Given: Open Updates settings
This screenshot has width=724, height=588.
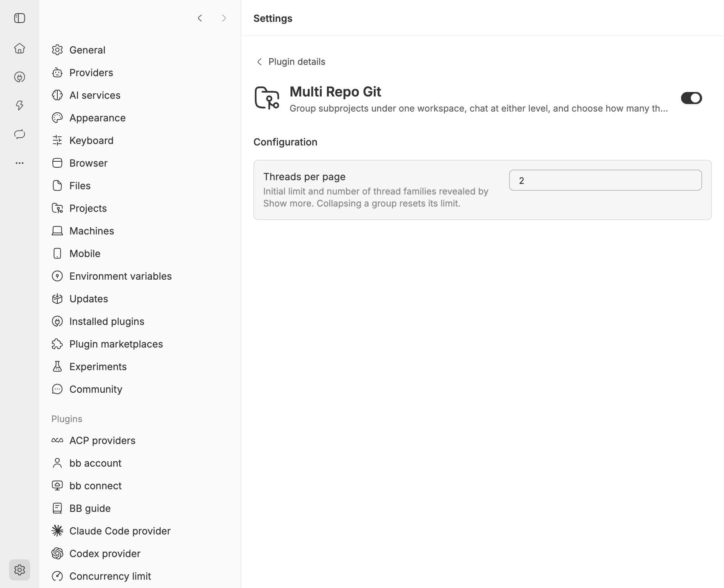Looking at the screenshot, I should click(x=140, y=299).
